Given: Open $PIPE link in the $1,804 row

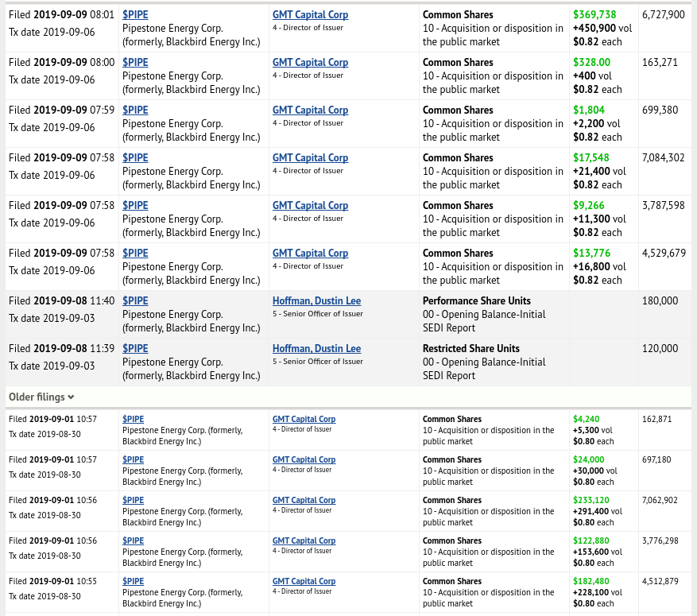Looking at the screenshot, I should click(x=135, y=110).
